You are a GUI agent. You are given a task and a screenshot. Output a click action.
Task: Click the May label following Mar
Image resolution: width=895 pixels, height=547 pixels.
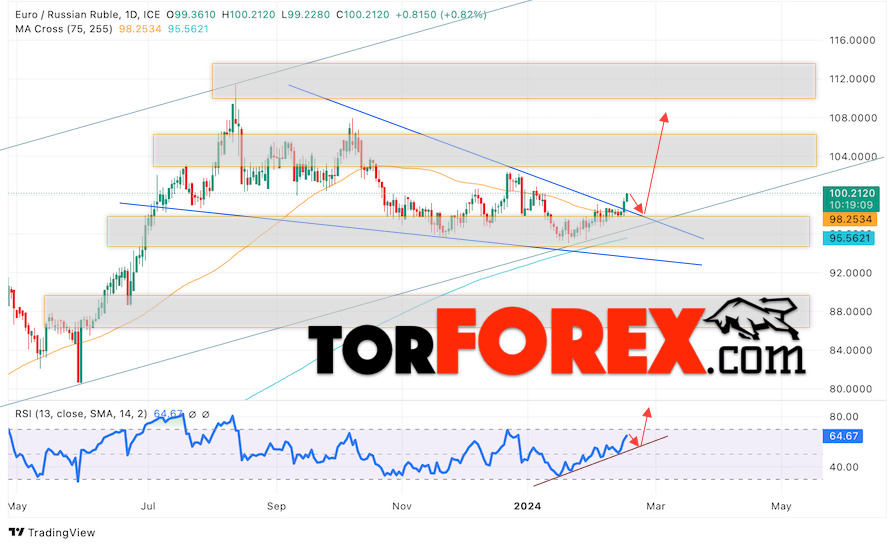781,506
